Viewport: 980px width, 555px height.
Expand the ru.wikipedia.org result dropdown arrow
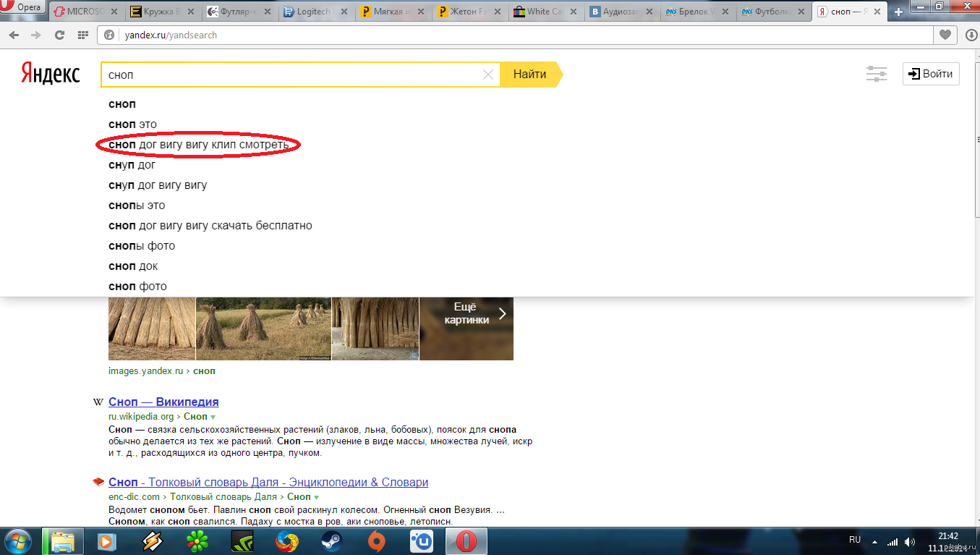pos(213,417)
